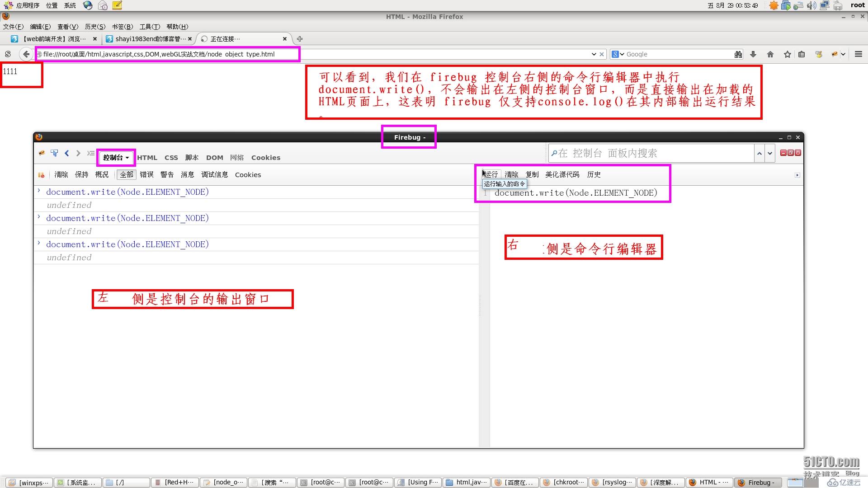The height and width of the screenshot is (488, 868).
Task: Click the weather sun icon in tray
Action: click(x=774, y=5)
